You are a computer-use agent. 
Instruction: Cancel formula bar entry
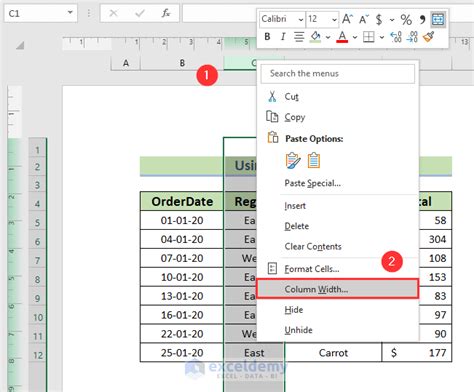point(114,13)
